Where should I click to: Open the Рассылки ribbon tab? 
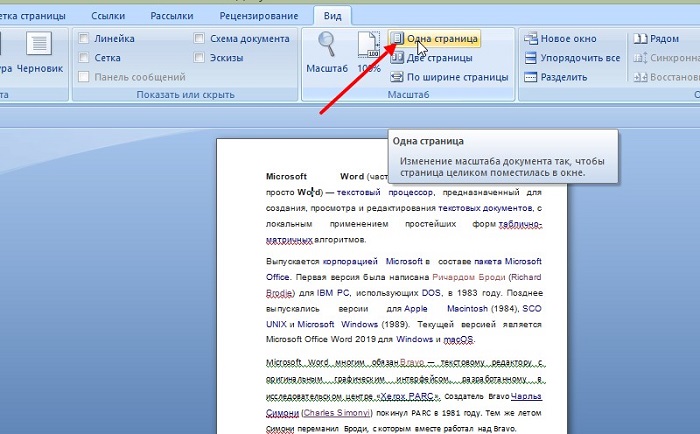tap(172, 16)
